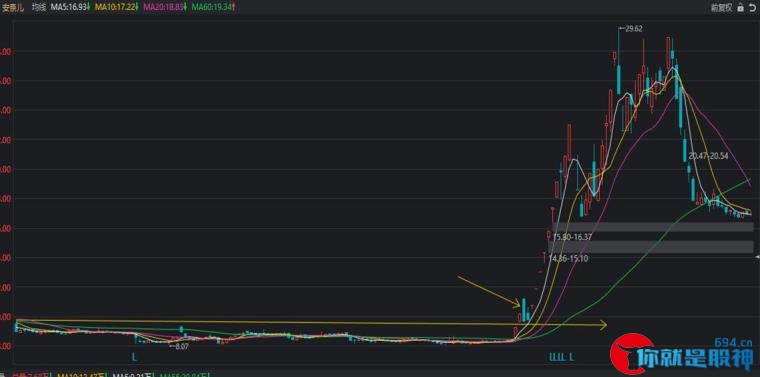
Task: Click the single L marker below the 8.07 low
Action: tap(134, 358)
